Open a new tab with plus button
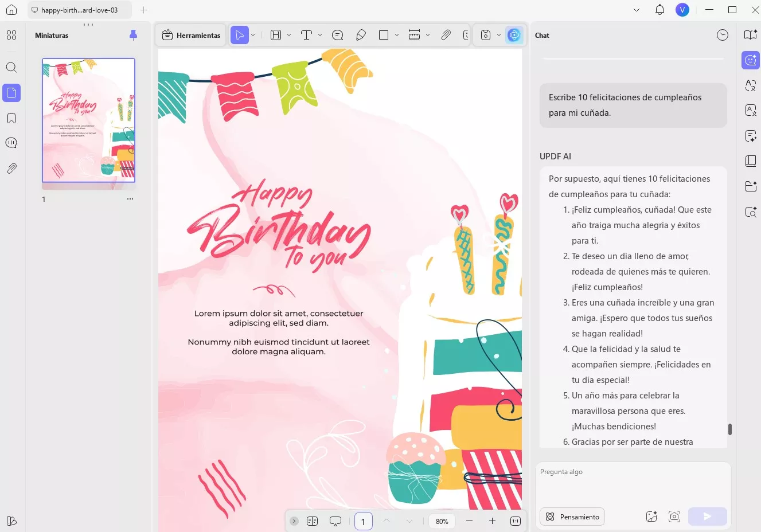761x532 pixels. pos(144,10)
